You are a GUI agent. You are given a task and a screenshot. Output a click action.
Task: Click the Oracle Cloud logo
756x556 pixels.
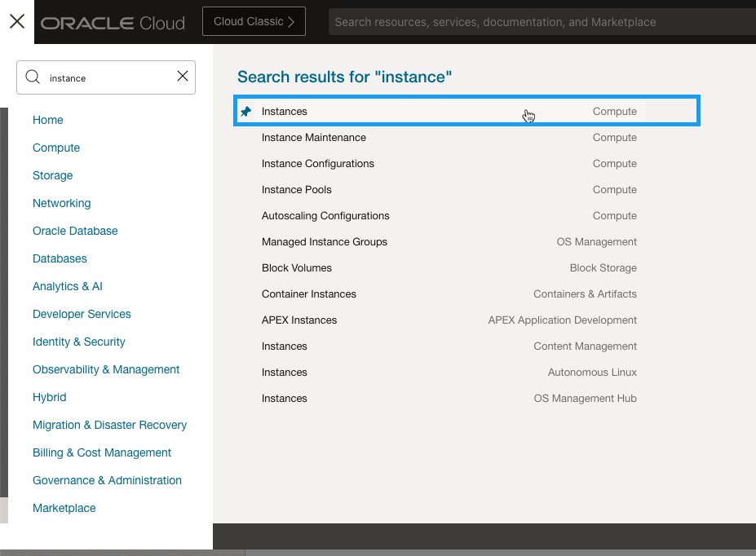coord(113,23)
